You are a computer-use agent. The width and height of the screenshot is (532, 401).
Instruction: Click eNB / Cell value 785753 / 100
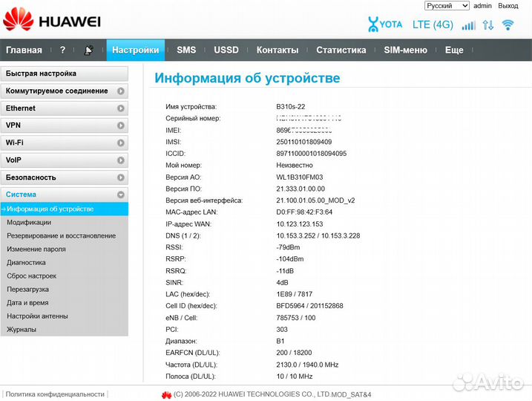[x=296, y=318]
